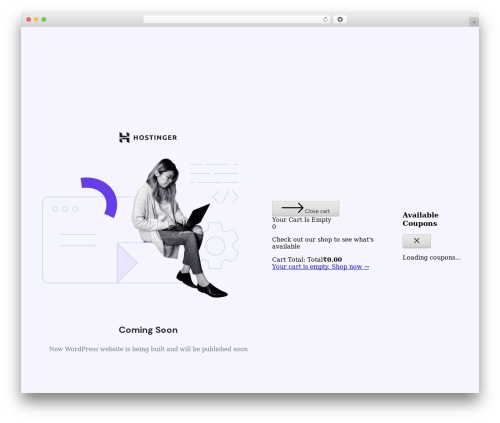The height and width of the screenshot is (423, 500).
Task: Click the browser address bar
Action: pyautogui.click(x=236, y=19)
